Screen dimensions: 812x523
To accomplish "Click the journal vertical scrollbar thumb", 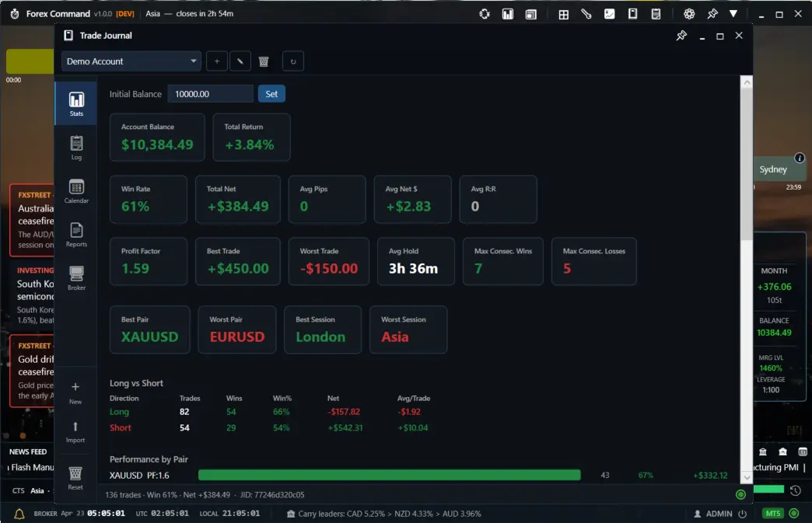I will (x=747, y=164).
